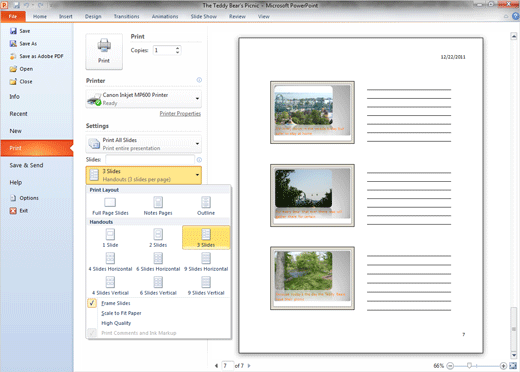Click Zoom to Page icon
This screenshot has width=520, height=372.
513,366
